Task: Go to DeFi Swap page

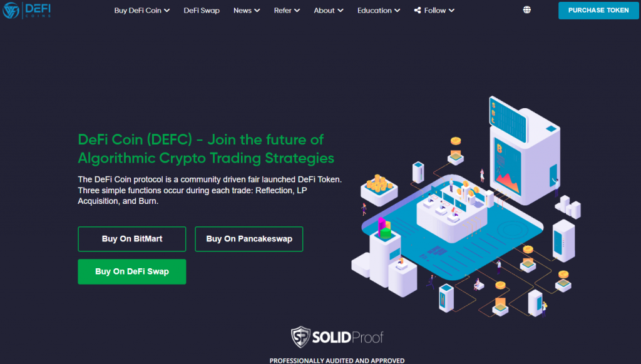Action: point(202,10)
